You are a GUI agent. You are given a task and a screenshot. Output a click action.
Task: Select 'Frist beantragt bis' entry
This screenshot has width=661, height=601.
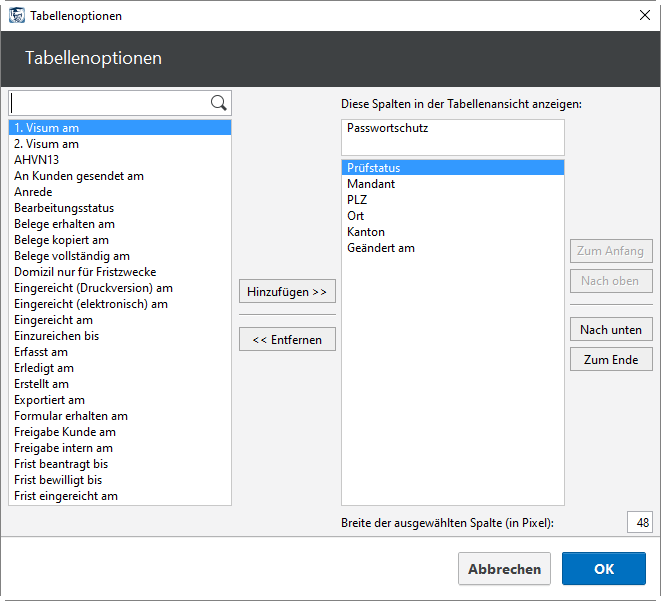pos(120,464)
